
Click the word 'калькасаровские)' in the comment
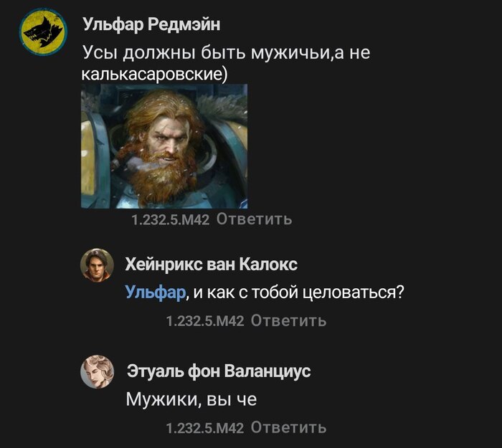click(154, 74)
